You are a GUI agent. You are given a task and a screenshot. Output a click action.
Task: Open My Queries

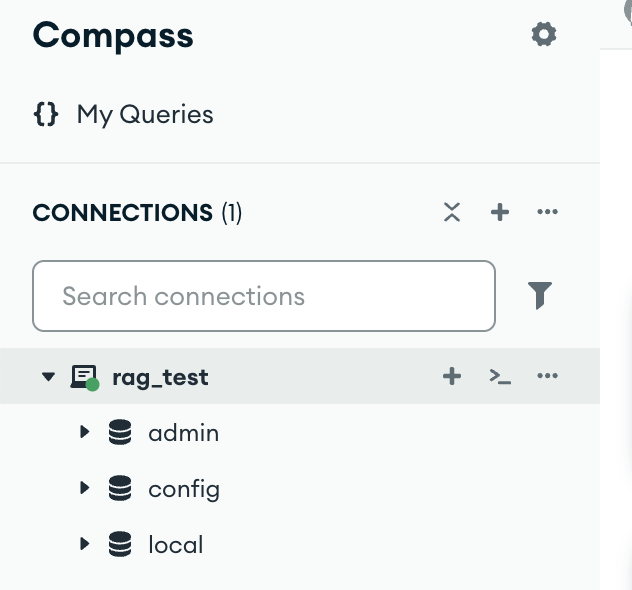145,114
